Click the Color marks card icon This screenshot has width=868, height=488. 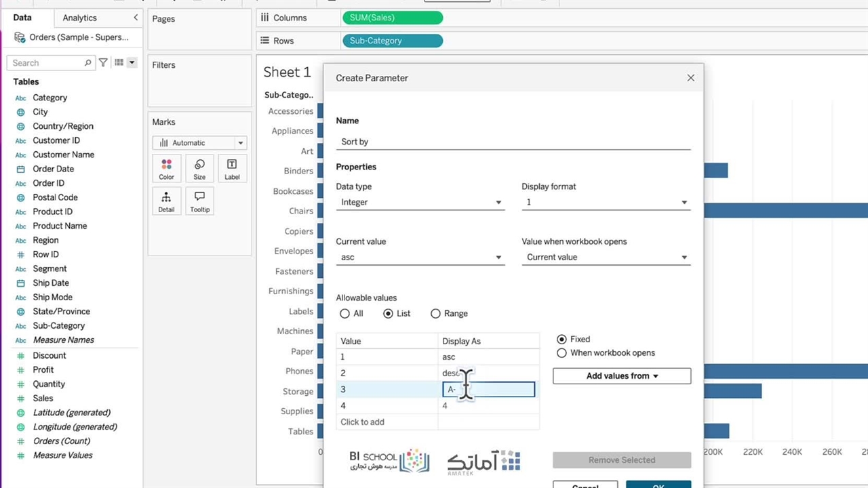(x=166, y=169)
